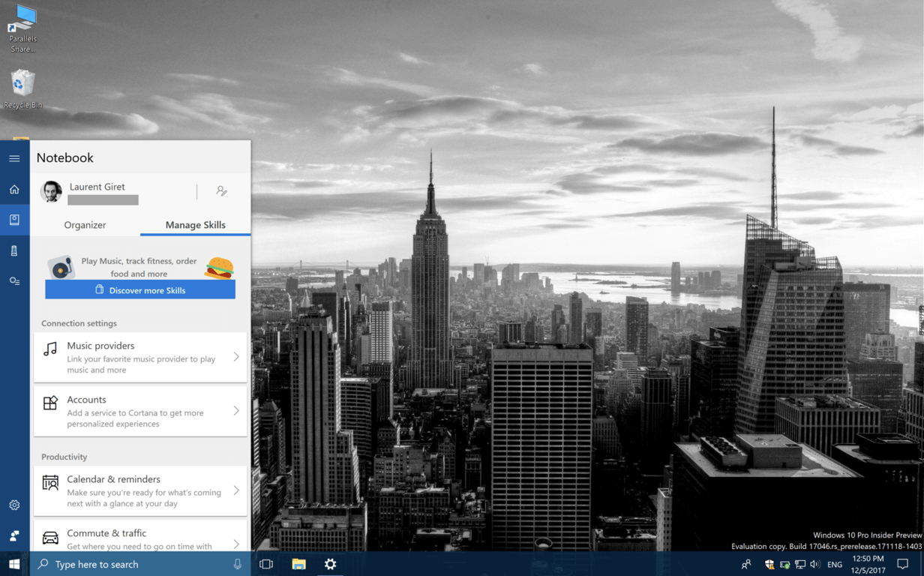924x576 pixels.
Task: Expand the Cortana hamburger menu
Action: [14, 158]
